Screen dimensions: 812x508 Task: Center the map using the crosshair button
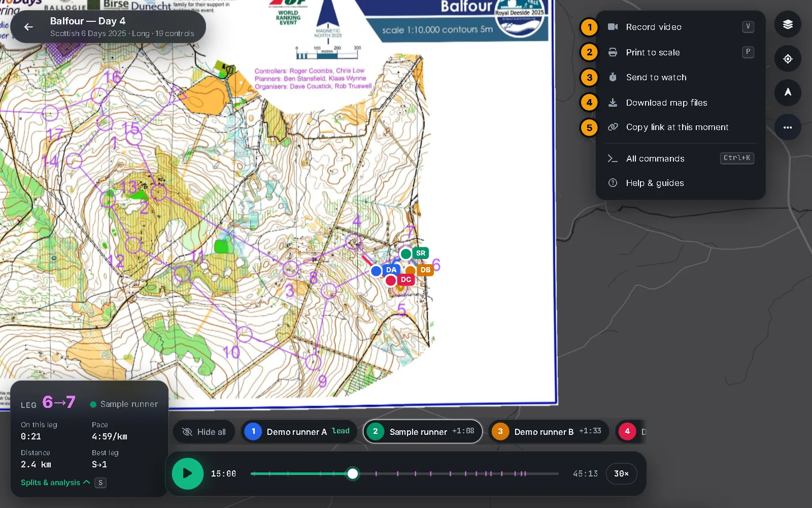coord(788,59)
